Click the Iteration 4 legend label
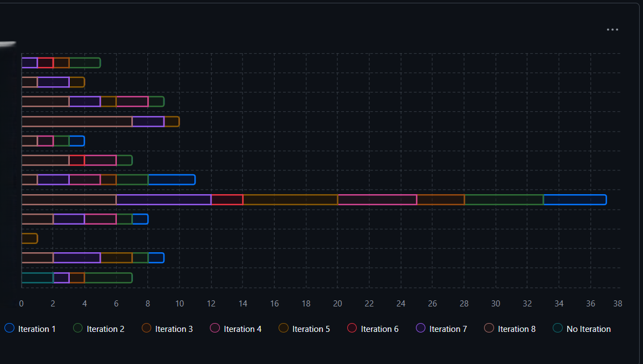This screenshot has width=643, height=364. pos(242,329)
